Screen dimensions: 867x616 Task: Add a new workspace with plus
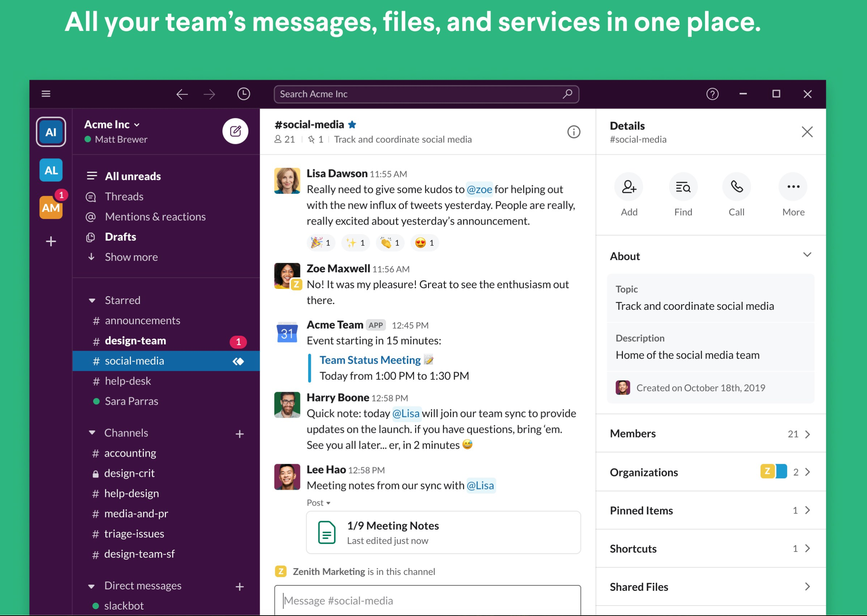tap(51, 241)
